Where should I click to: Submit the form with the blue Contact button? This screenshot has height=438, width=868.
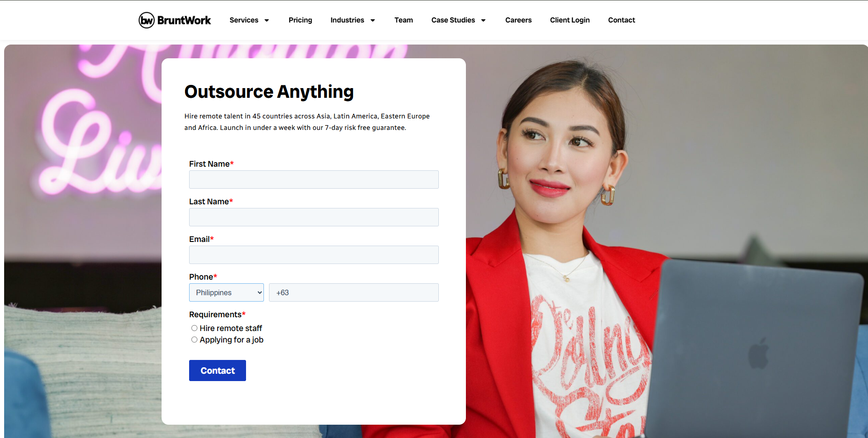point(218,371)
